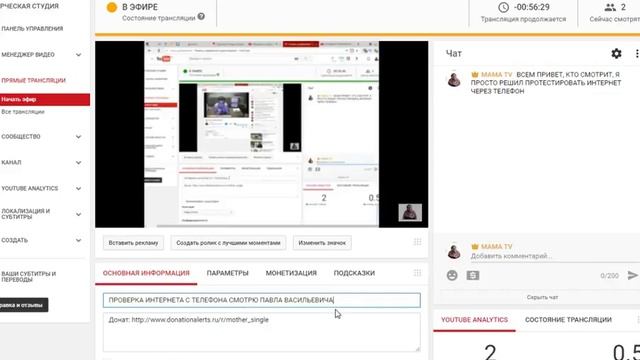Click the live stream preview player

click(262, 134)
